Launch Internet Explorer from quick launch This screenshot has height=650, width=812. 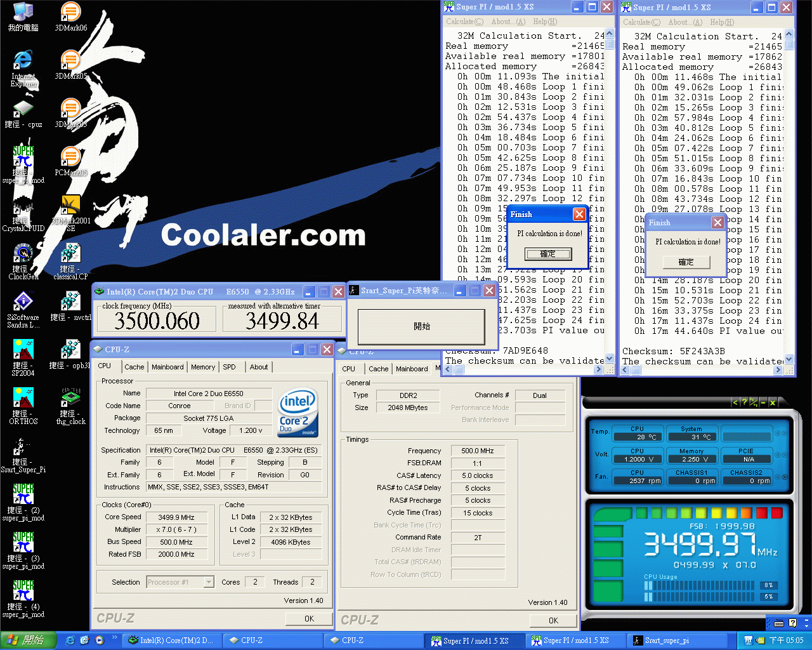click(70, 640)
